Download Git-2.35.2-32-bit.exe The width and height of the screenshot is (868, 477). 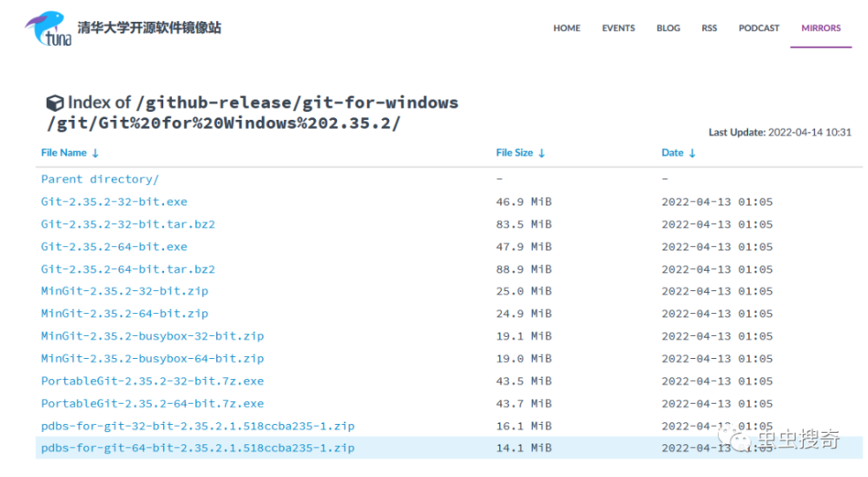pyautogui.click(x=114, y=202)
